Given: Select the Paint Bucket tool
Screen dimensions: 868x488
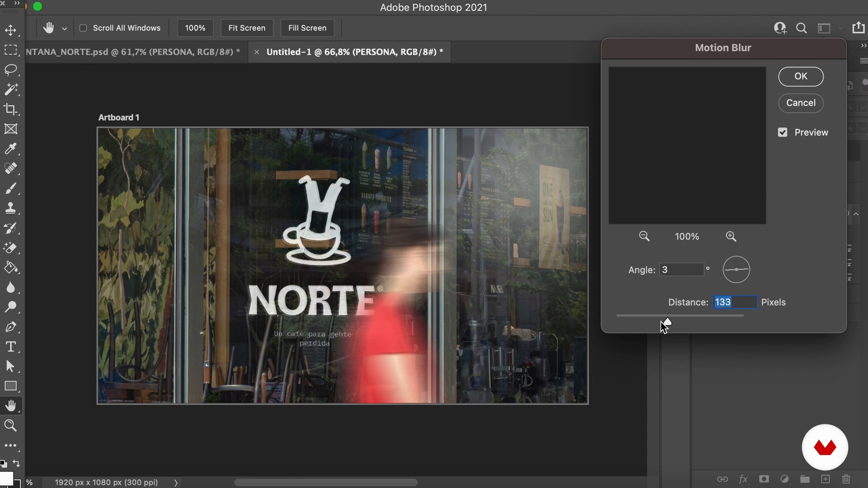Looking at the screenshot, I should (11, 267).
